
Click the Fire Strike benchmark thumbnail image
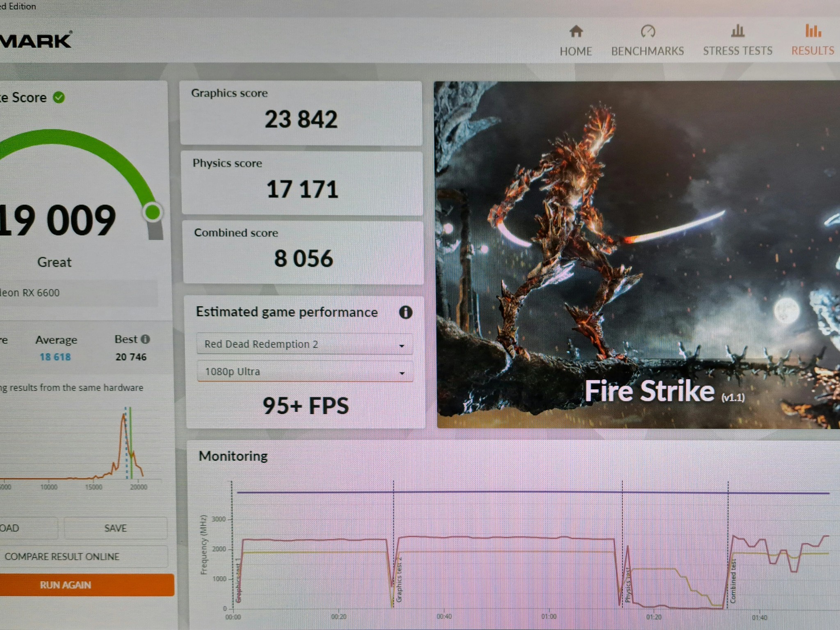click(638, 254)
